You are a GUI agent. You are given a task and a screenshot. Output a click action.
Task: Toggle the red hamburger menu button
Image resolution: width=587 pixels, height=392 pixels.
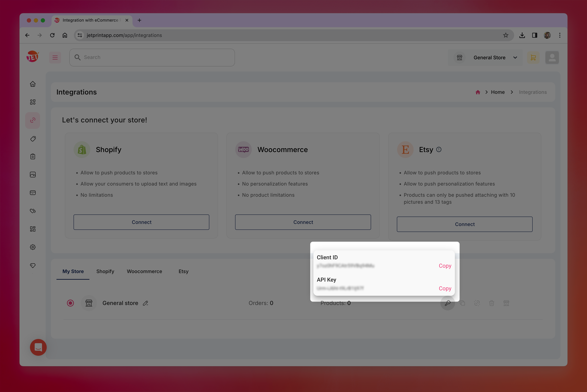pos(55,58)
